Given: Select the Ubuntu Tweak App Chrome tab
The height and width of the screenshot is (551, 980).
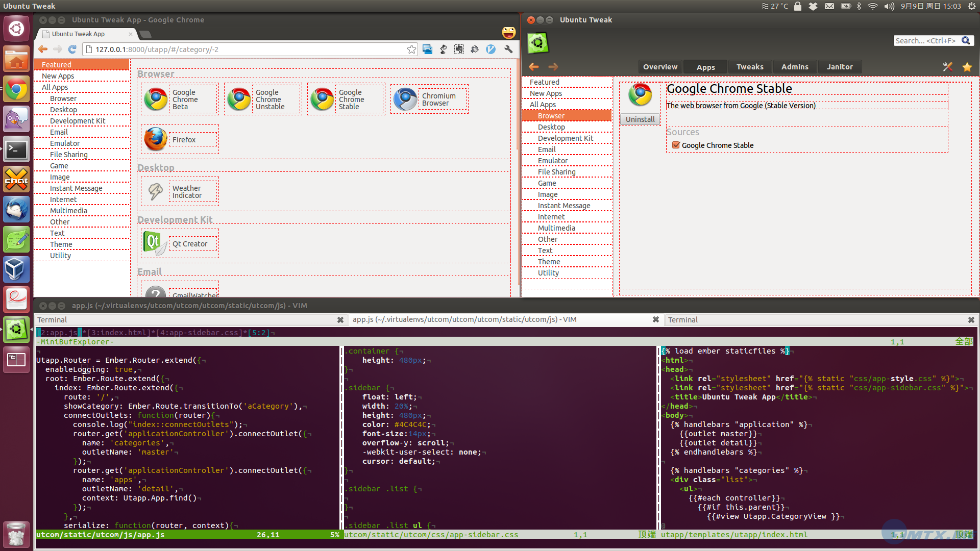Looking at the screenshot, I should pyautogui.click(x=86, y=34).
